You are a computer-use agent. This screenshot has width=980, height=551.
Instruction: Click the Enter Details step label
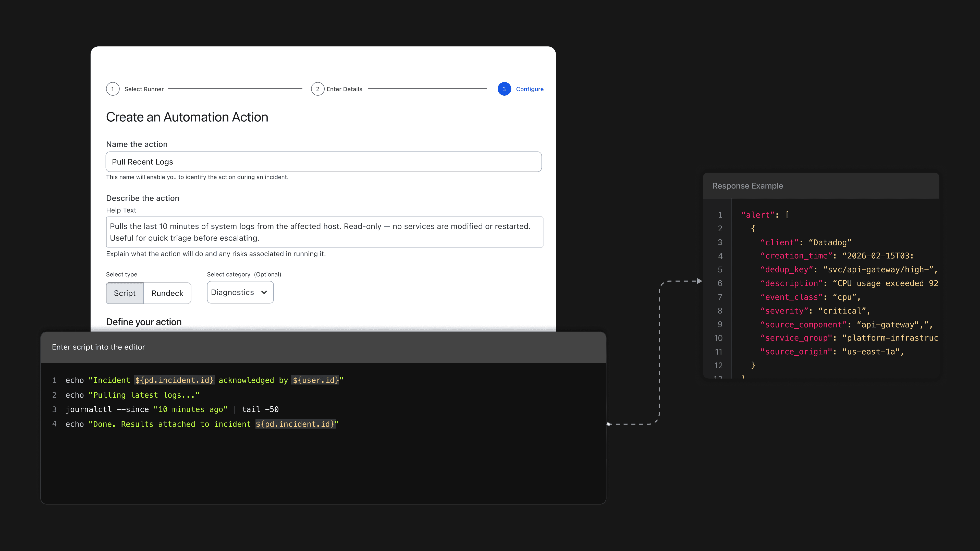344,89
